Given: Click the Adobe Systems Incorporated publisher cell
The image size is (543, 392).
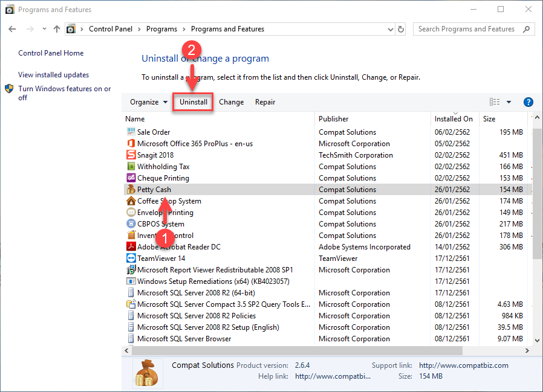Looking at the screenshot, I should [364, 247].
